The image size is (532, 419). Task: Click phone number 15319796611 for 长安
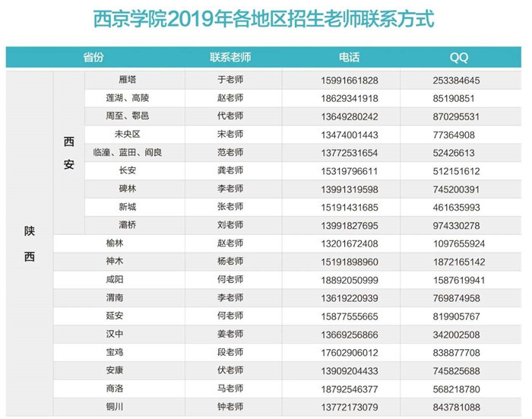(350, 171)
